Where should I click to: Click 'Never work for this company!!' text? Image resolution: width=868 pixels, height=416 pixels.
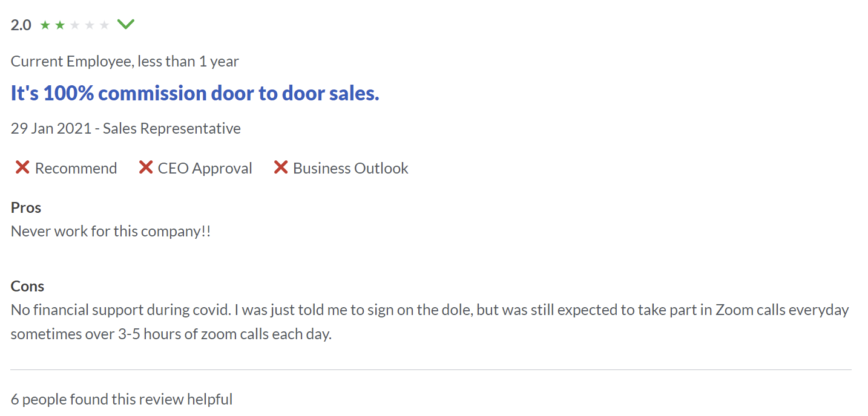pyautogui.click(x=111, y=231)
